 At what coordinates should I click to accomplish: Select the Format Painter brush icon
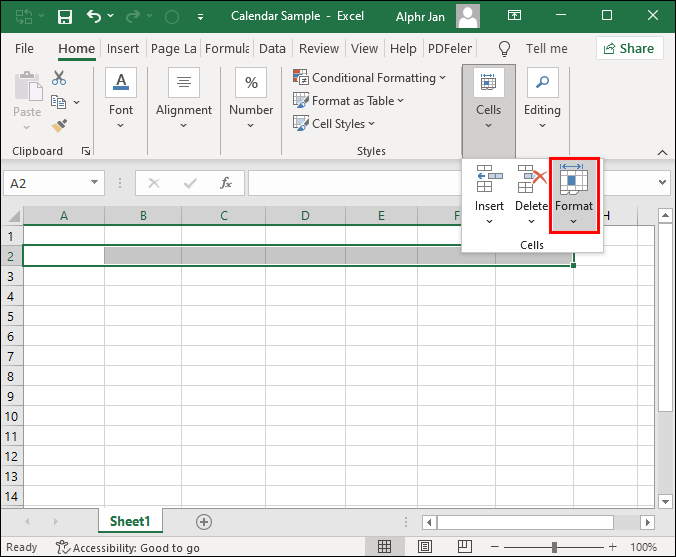pyautogui.click(x=59, y=125)
